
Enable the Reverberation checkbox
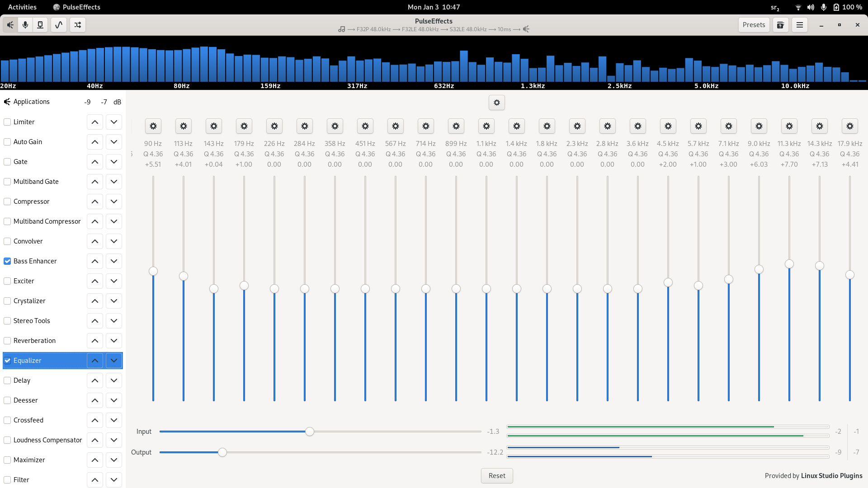point(7,341)
